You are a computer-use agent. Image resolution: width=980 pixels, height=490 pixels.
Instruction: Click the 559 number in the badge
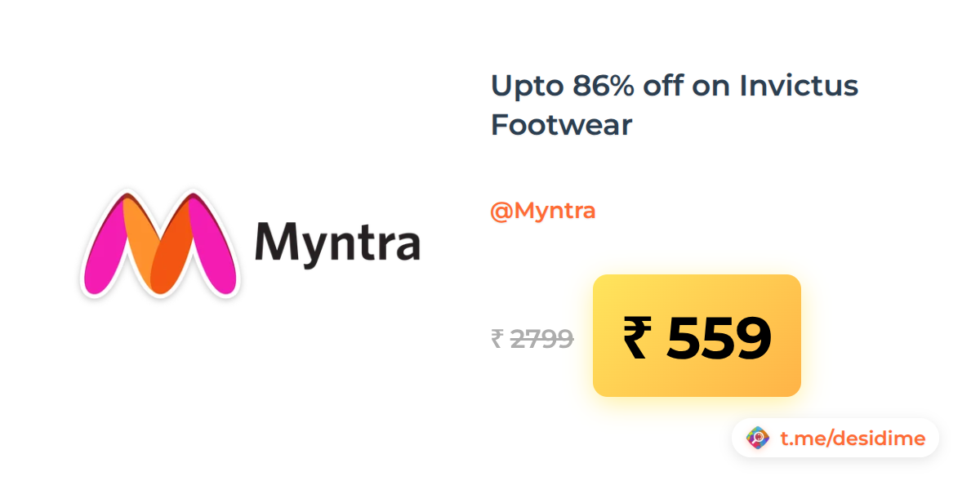click(719, 337)
